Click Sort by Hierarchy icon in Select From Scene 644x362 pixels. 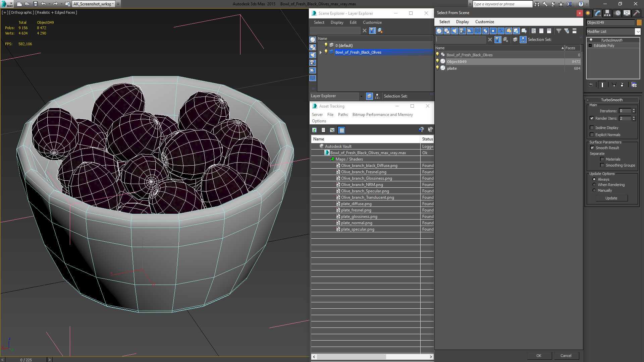[523, 40]
